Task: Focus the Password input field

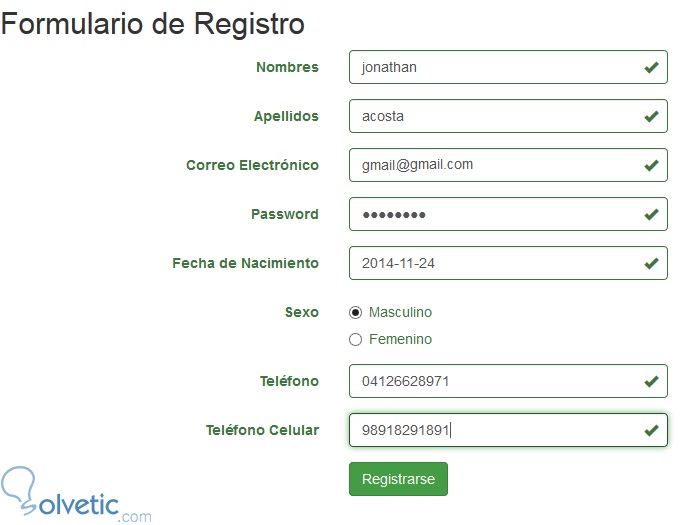Action: click(x=490, y=215)
